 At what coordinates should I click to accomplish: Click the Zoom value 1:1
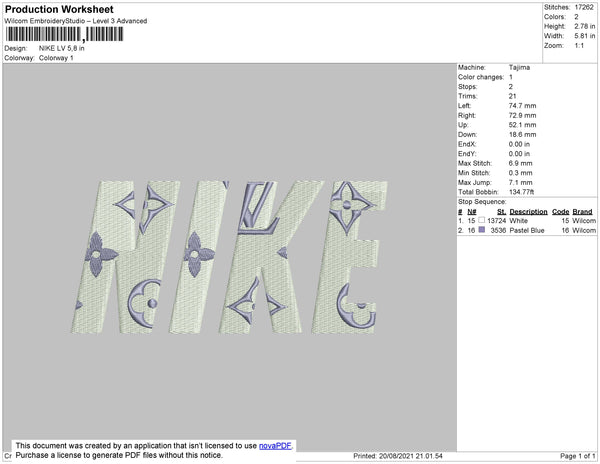(x=579, y=46)
